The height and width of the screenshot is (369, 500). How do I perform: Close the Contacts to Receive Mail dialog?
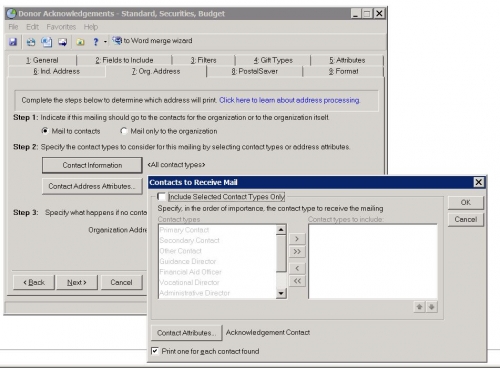click(x=479, y=182)
